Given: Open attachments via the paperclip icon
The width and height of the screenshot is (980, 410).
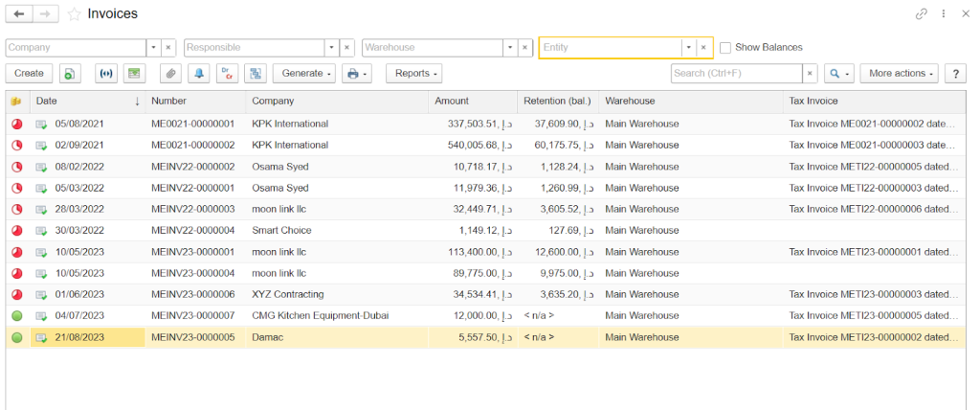Looking at the screenshot, I should pos(170,73).
